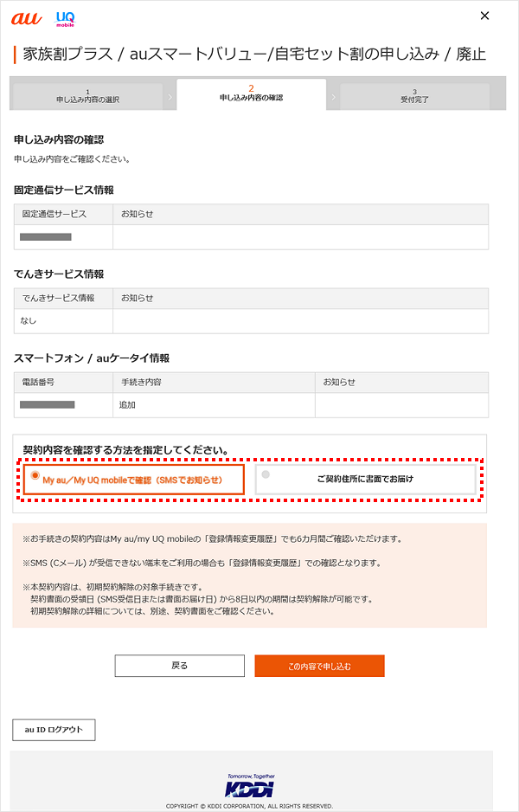Submit with この内容で申し込む button
Image resolution: width=519 pixels, height=812 pixels.
pyautogui.click(x=319, y=666)
